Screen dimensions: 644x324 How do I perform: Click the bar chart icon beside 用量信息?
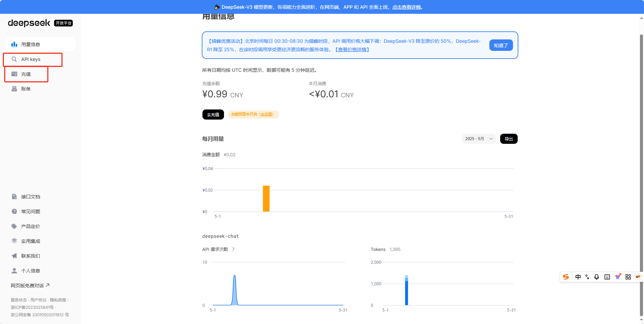pos(14,44)
